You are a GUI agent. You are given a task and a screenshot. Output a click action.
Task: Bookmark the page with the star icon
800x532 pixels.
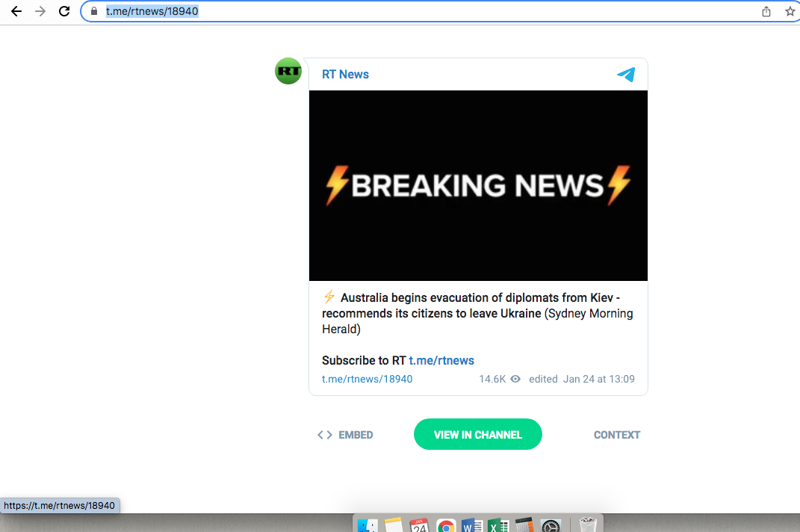pyautogui.click(x=790, y=11)
